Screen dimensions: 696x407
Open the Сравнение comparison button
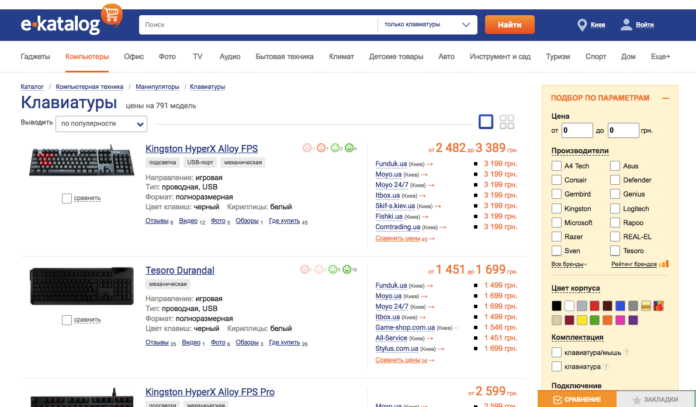(577, 399)
